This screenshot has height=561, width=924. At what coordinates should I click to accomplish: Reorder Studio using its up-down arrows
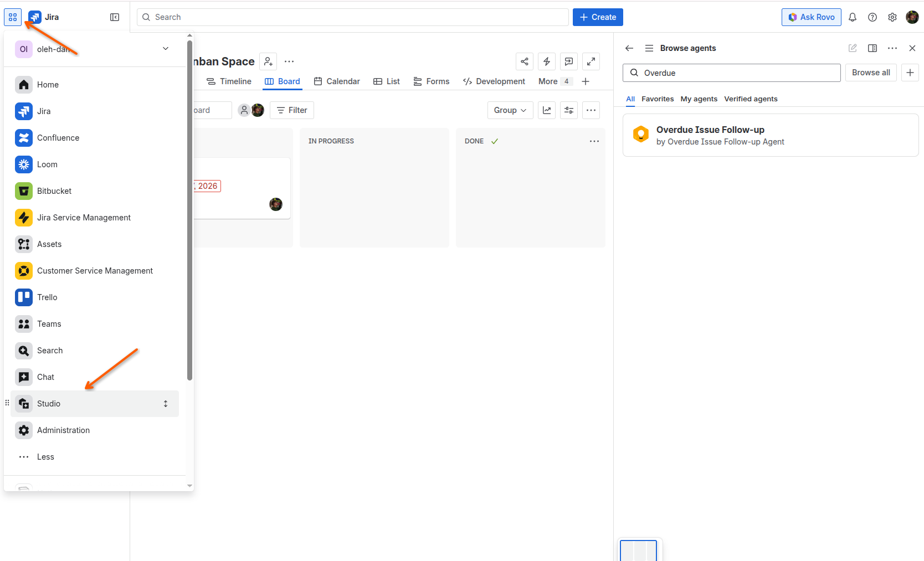[166, 404]
